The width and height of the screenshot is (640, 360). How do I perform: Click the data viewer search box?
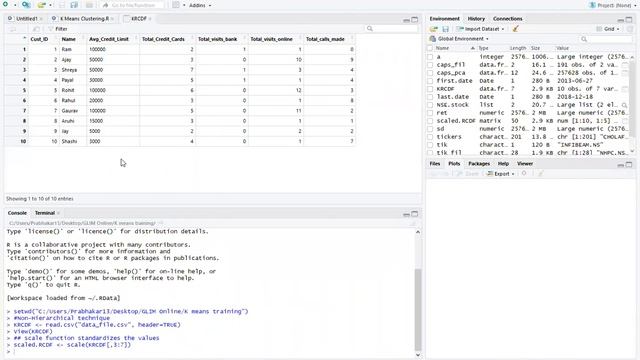tap(392, 29)
